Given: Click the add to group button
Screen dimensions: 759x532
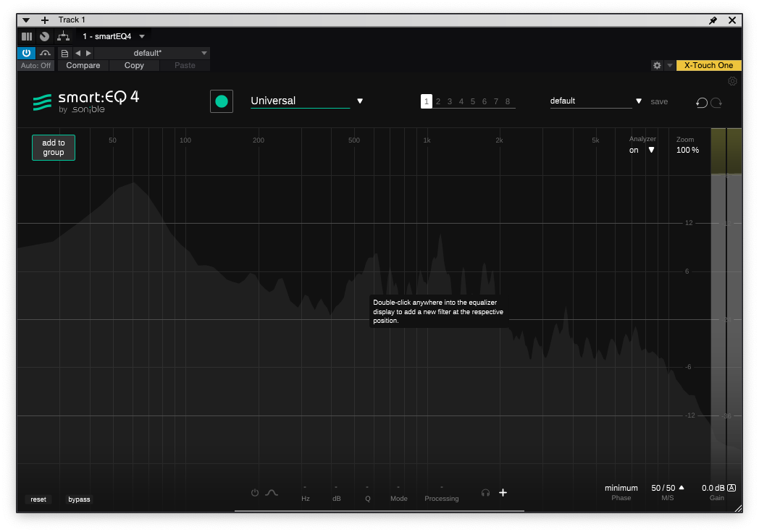Looking at the screenshot, I should [x=54, y=148].
